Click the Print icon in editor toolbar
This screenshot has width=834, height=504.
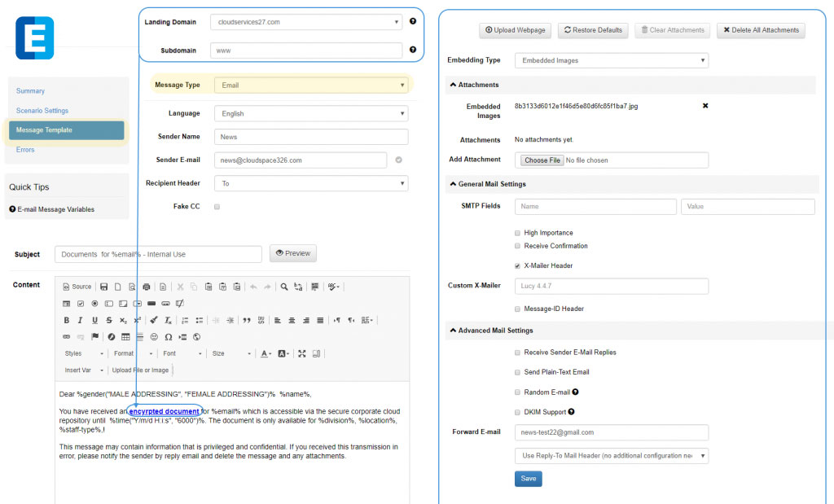[147, 287]
